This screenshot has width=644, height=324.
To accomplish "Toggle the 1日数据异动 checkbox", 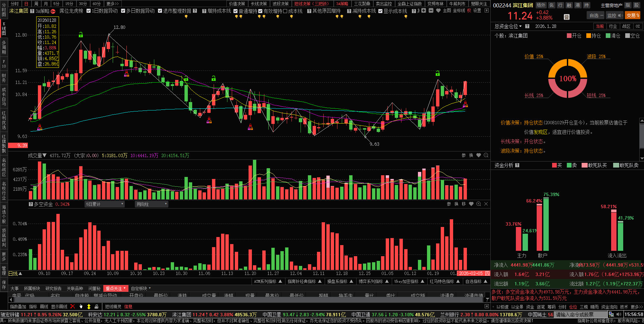I will 89,11.
